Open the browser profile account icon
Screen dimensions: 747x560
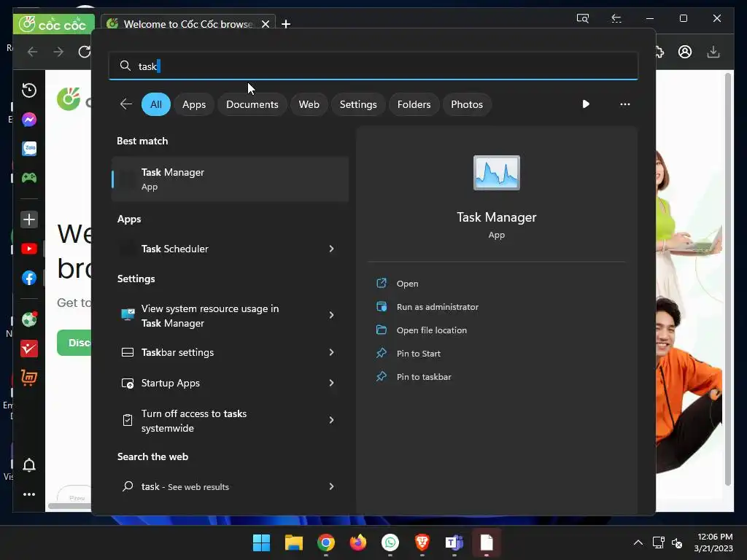tap(685, 52)
